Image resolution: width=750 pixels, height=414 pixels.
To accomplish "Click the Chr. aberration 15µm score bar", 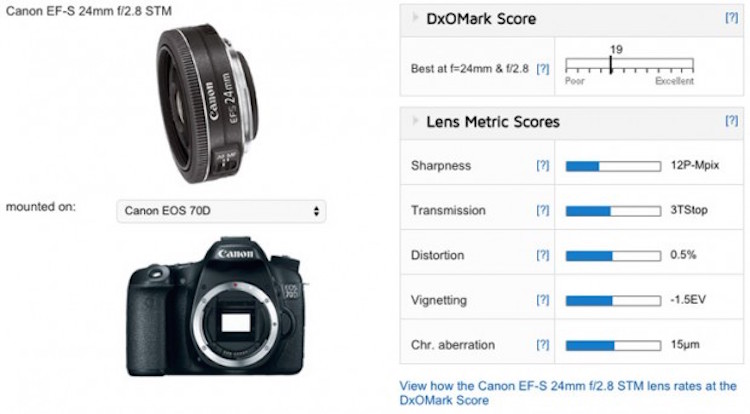I will pos(613,345).
